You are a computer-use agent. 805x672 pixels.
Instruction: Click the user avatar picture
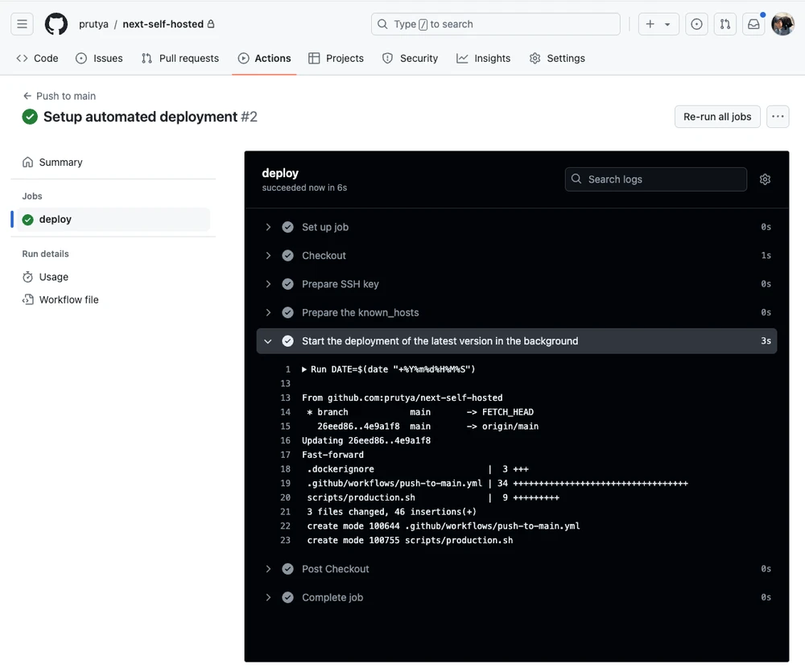[x=782, y=24]
